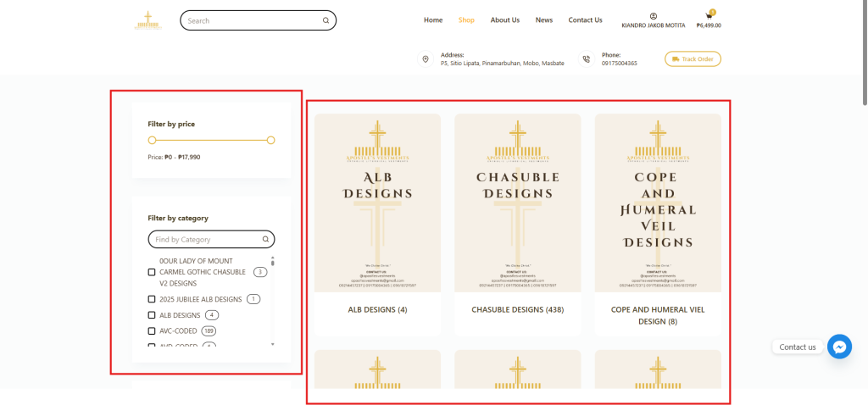Image resolution: width=868 pixels, height=405 pixels.
Task: Check the 2025 Jubilee Alb Designs box
Action: pyautogui.click(x=152, y=299)
